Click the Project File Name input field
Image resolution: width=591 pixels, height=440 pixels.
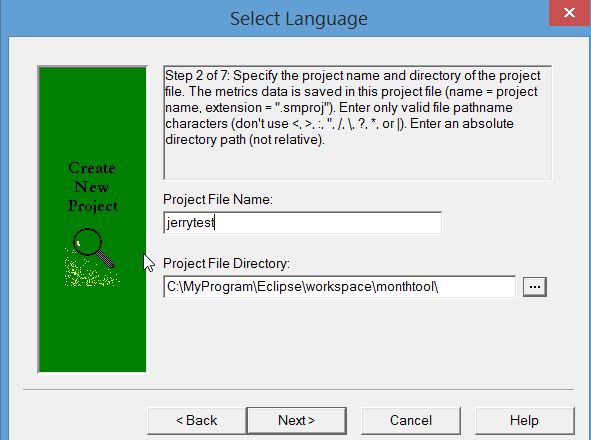click(303, 222)
